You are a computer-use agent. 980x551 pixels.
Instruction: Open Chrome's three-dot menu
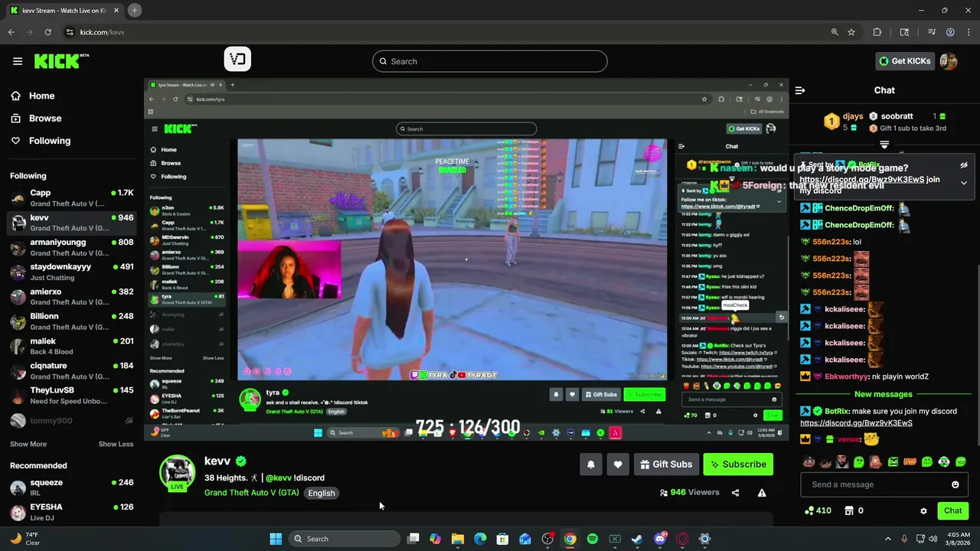pos(969,32)
